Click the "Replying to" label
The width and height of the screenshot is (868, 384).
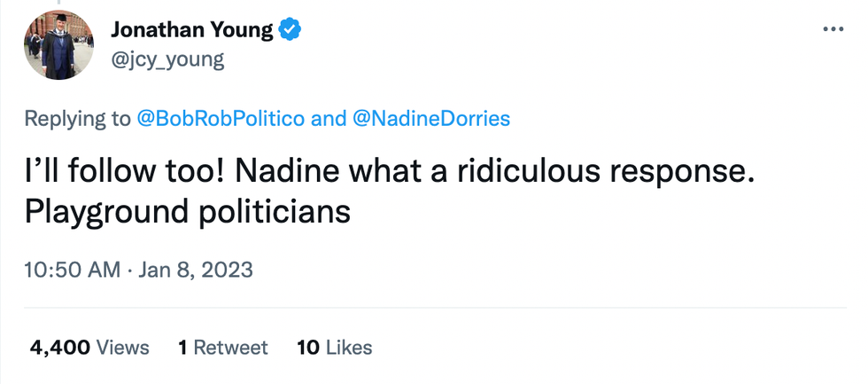pyautogui.click(x=76, y=119)
